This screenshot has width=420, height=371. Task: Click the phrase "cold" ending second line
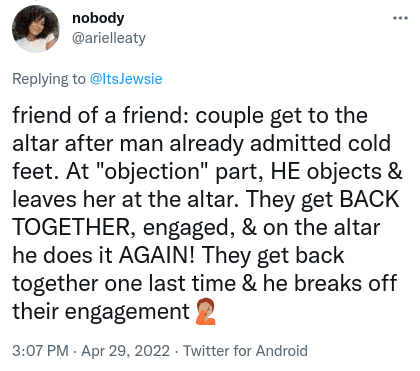pyautogui.click(x=369, y=143)
